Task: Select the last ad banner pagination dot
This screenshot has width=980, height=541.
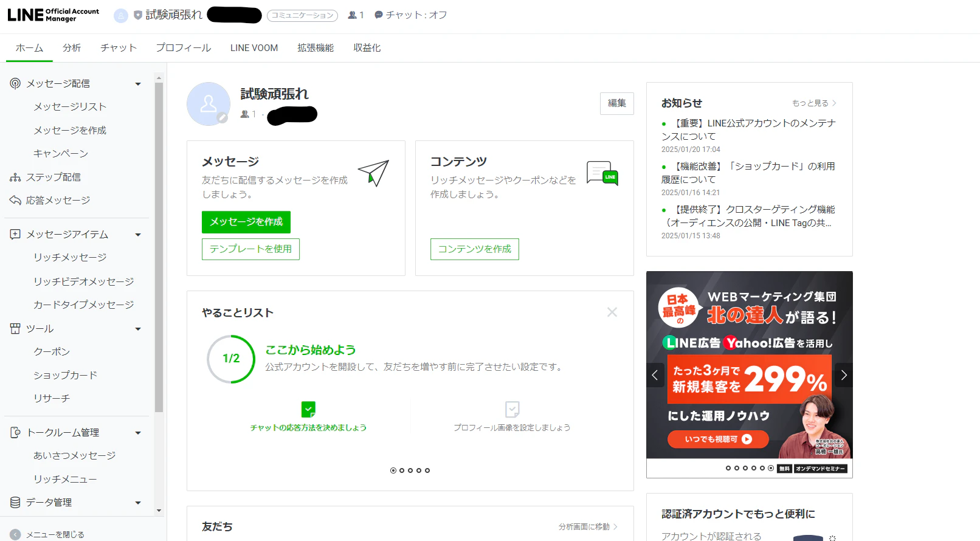Action: click(x=771, y=468)
